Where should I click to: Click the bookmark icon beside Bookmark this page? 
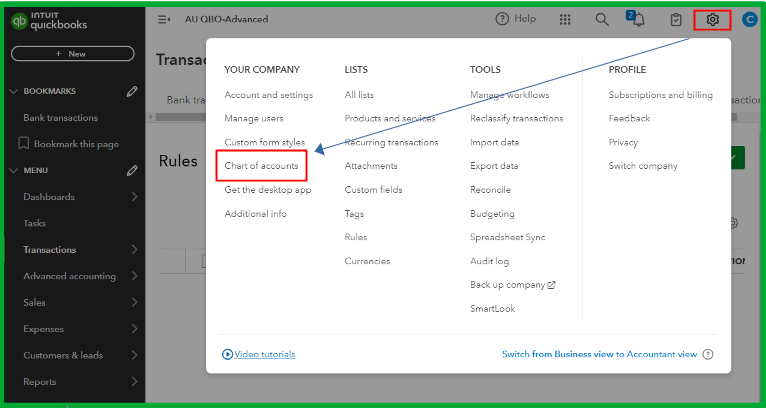click(x=23, y=144)
